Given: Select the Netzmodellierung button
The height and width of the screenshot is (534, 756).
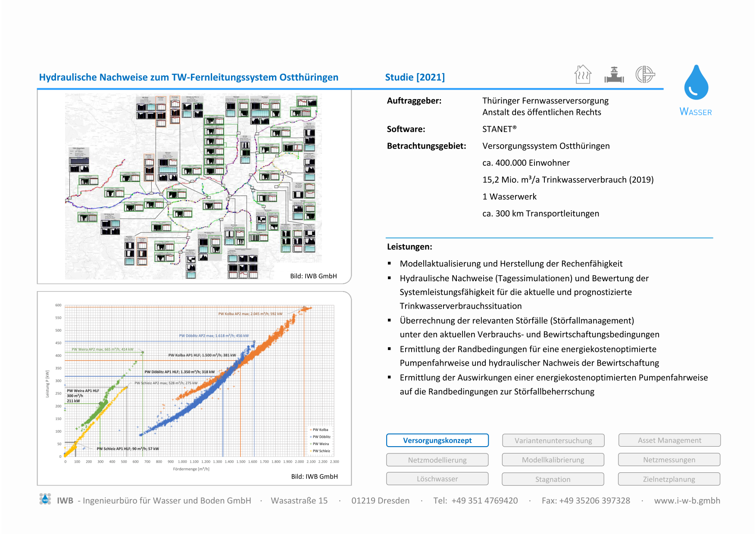Looking at the screenshot, I should click(x=437, y=460).
